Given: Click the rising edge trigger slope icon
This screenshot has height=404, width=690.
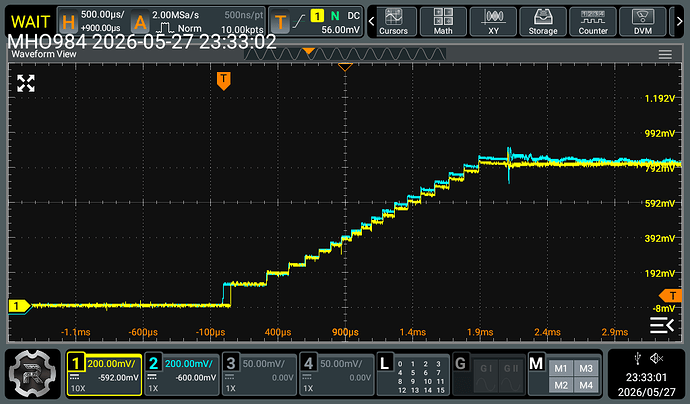Looking at the screenshot, I should (299, 21).
